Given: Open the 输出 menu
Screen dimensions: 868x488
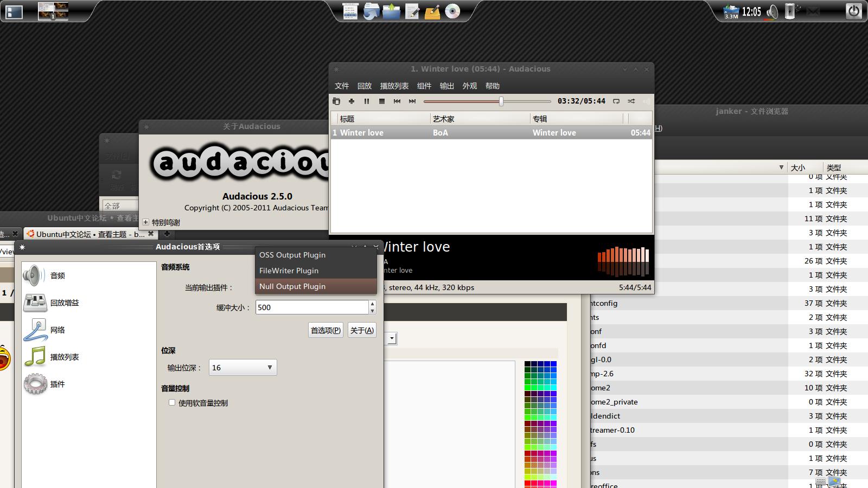Looking at the screenshot, I should pyautogui.click(x=447, y=86).
